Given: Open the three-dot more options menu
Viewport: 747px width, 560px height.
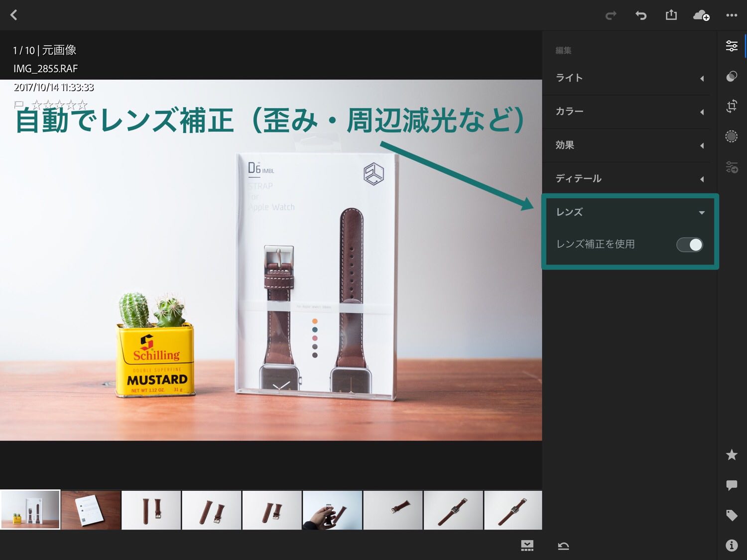Looking at the screenshot, I should click(x=732, y=15).
